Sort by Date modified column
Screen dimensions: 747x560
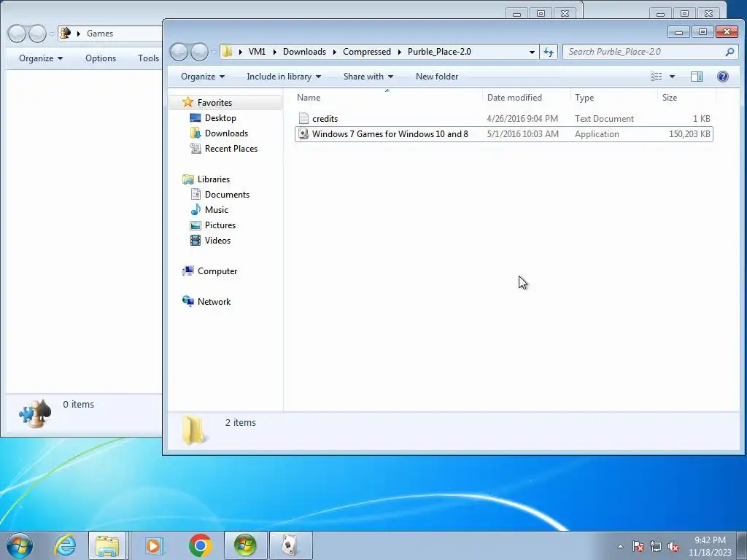[x=526, y=98]
